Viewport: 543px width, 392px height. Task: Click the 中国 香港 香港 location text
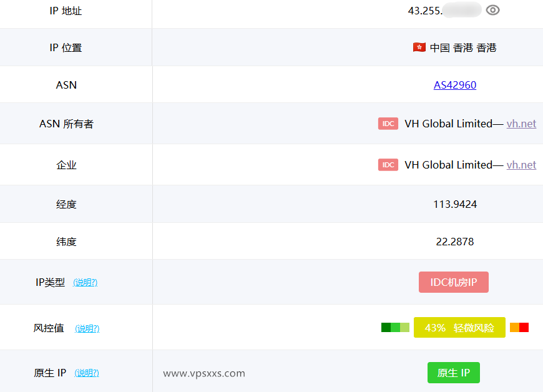[x=462, y=47]
